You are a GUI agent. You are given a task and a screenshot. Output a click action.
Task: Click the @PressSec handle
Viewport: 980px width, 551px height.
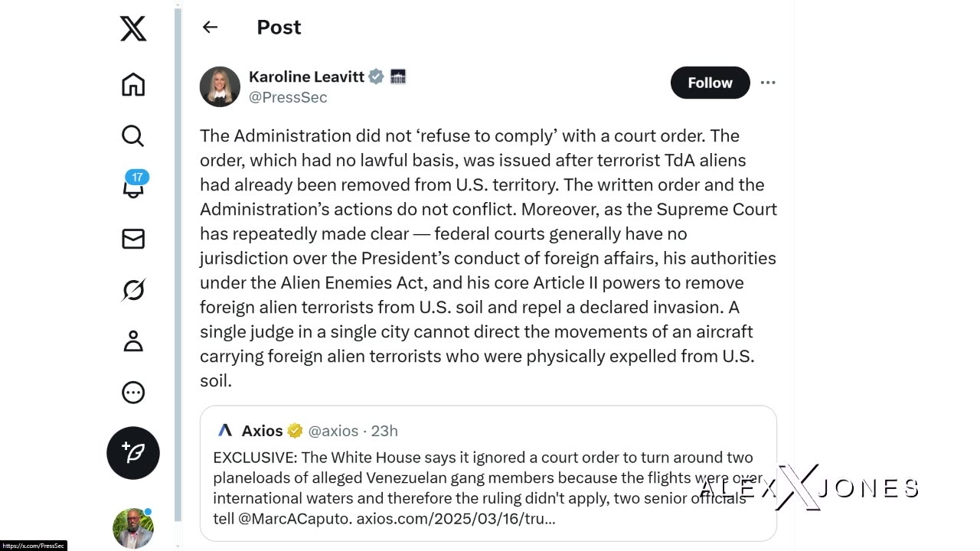coord(288,97)
